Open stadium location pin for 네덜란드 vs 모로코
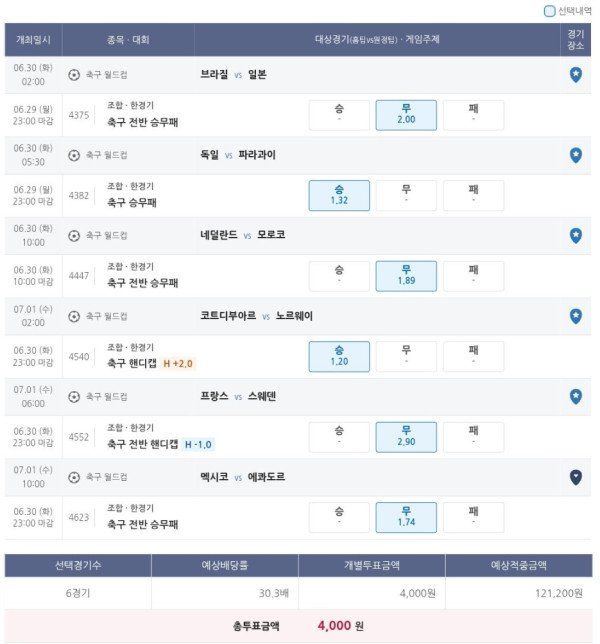This screenshot has height=644, width=600. tap(575, 236)
